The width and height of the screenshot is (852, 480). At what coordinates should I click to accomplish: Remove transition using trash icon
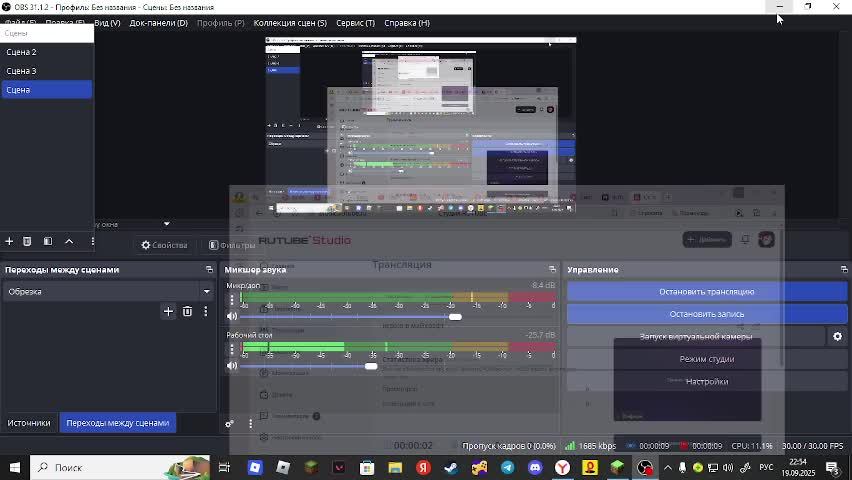(x=187, y=311)
